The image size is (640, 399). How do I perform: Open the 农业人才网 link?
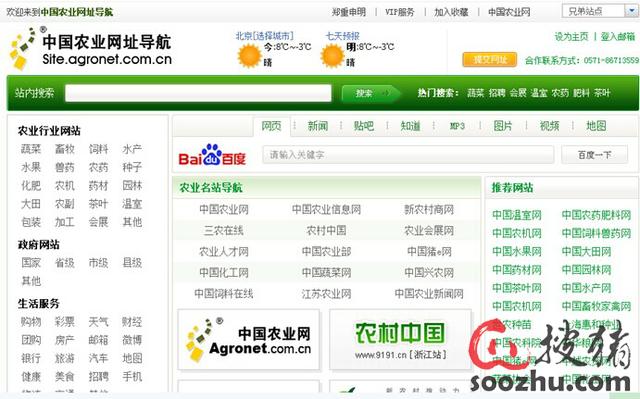(224, 252)
